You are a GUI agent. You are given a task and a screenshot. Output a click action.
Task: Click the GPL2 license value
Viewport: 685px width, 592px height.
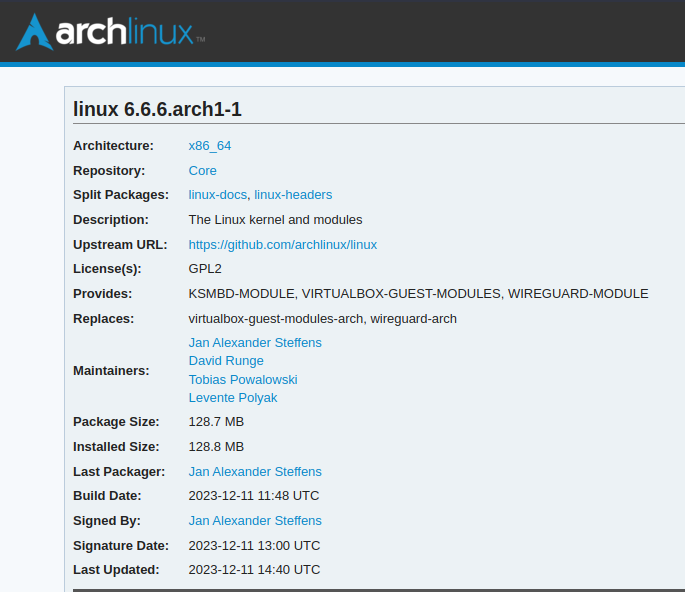(205, 268)
